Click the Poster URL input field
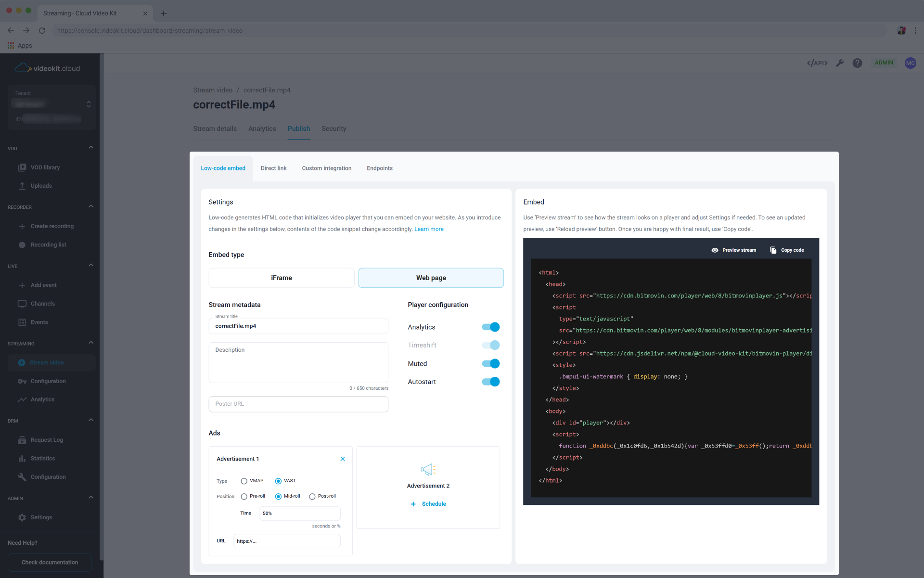The image size is (924, 578). click(298, 404)
